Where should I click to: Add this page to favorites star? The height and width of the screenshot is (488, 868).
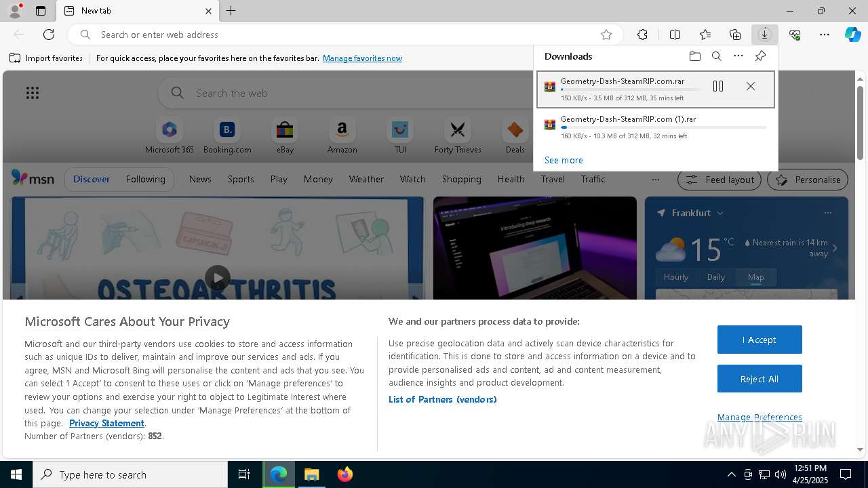click(606, 35)
